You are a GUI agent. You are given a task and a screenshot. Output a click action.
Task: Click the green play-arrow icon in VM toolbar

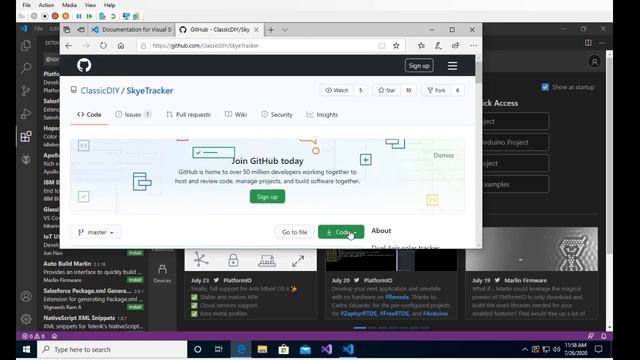point(89,16)
